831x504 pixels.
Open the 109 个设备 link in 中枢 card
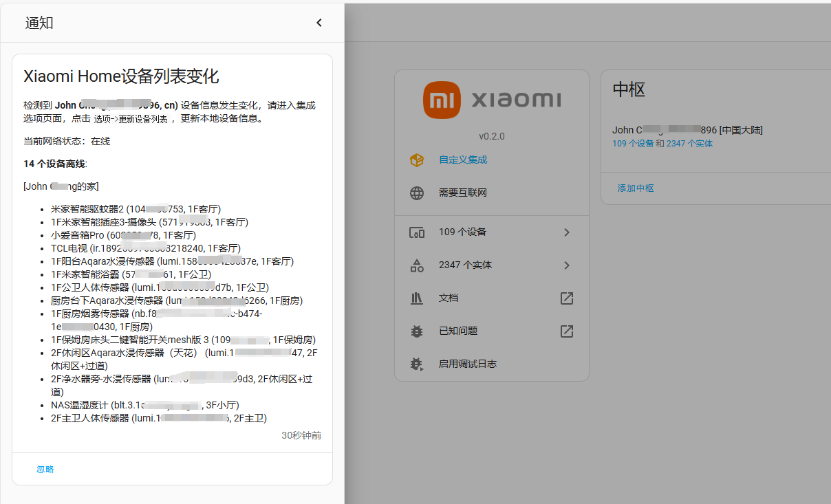coord(633,144)
